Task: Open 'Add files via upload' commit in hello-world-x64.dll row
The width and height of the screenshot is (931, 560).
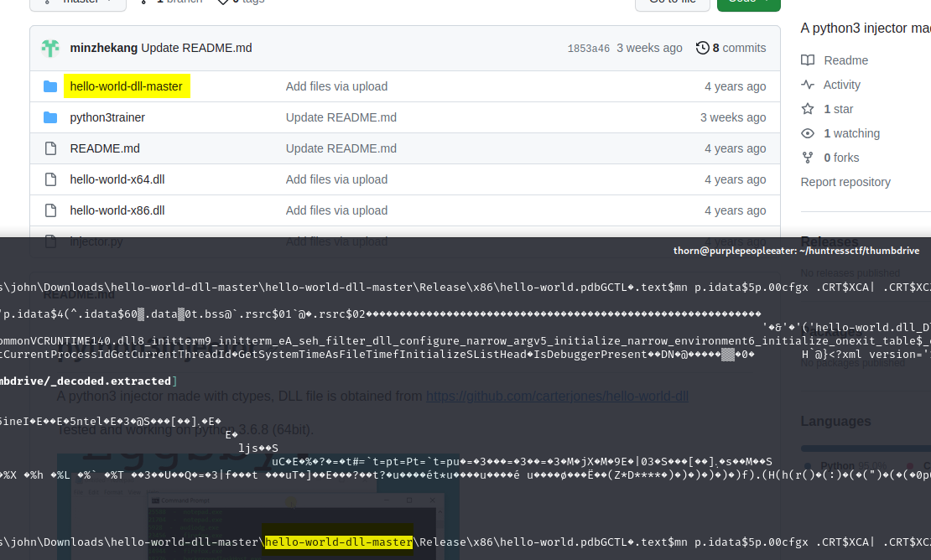Action: (336, 179)
